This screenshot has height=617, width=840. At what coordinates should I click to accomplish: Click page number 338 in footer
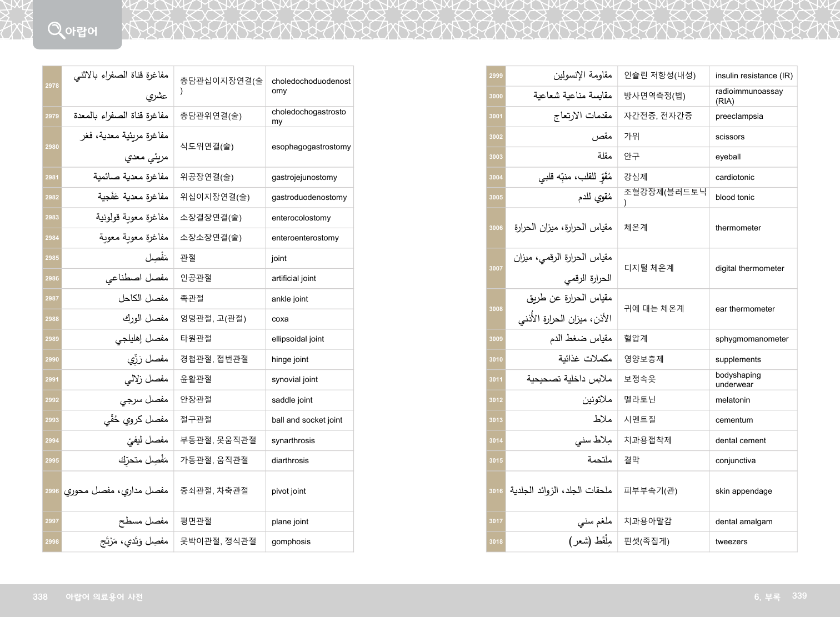coord(40,597)
